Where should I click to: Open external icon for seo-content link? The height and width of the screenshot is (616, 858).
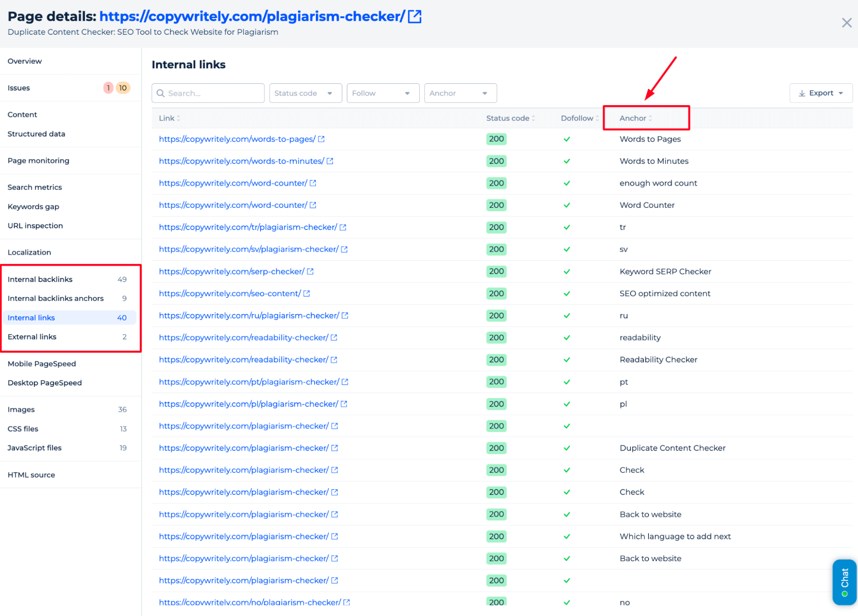tap(306, 294)
